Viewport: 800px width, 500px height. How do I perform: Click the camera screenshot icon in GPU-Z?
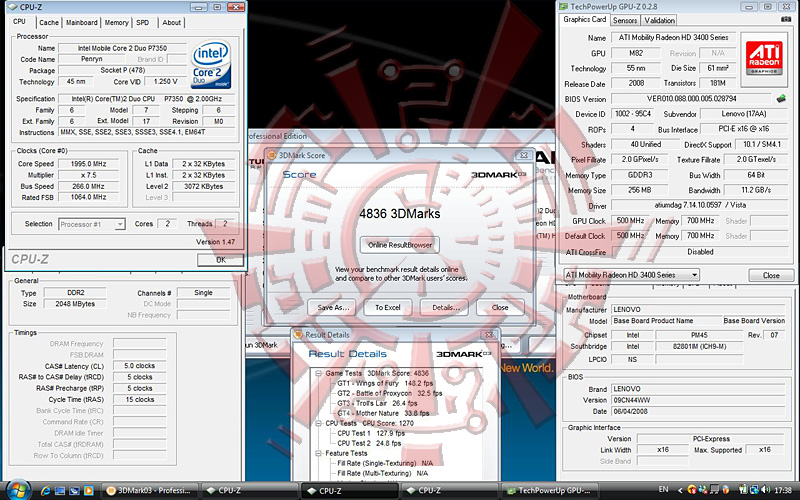(786, 19)
